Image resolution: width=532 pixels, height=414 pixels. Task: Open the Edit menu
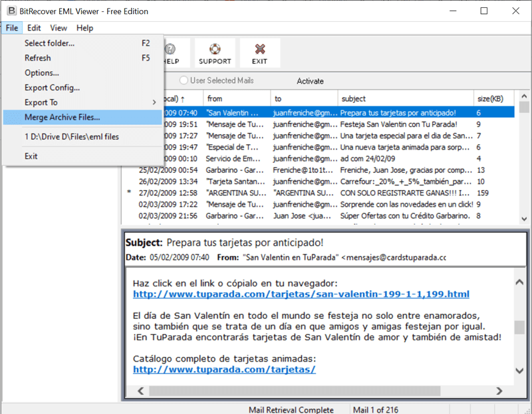pos(34,28)
